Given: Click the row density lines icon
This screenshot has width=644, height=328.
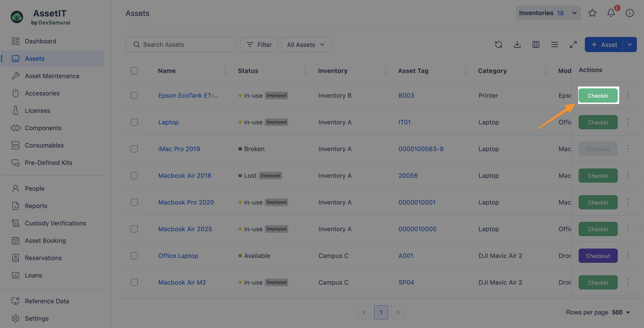Looking at the screenshot, I should pos(554,45).
